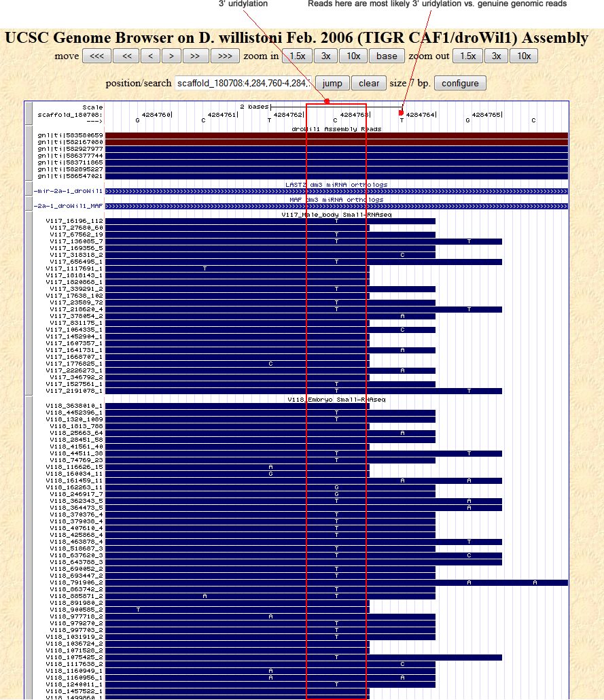
Task: Click the move far left '<<<' button
Action: [96, 56]
